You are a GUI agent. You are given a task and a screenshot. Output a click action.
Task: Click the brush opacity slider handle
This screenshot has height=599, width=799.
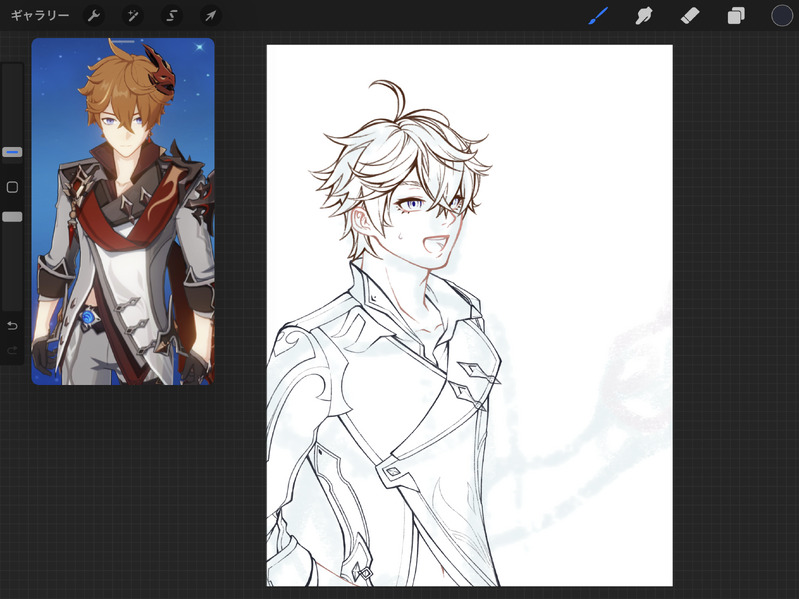pyautogui.click(x=12, y=217)
